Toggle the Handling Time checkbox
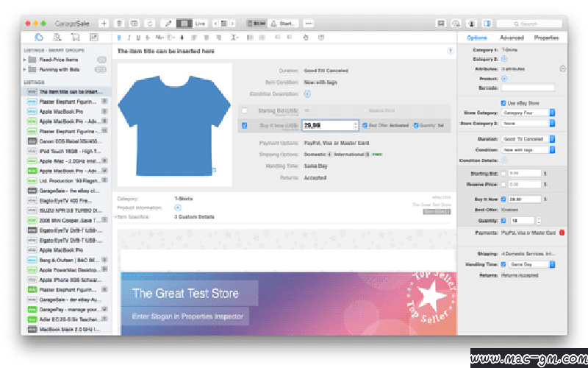The width and height of the screenshot is (588, 368). [x=503, y=264]
